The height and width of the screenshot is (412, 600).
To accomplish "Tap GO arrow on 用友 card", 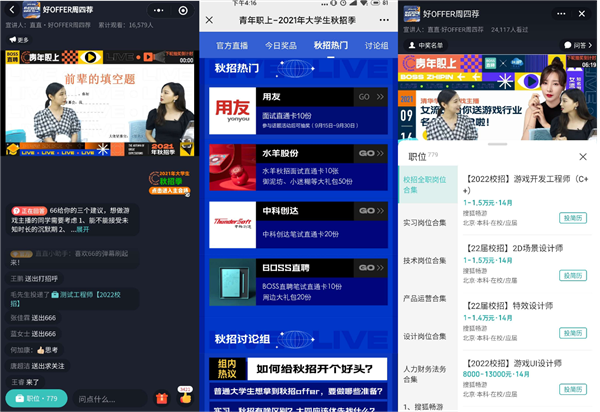I will 371,97.
